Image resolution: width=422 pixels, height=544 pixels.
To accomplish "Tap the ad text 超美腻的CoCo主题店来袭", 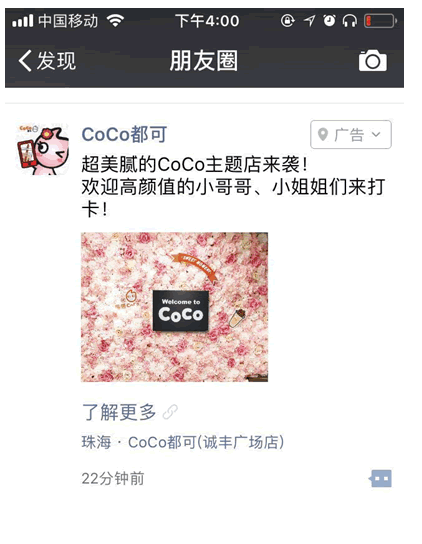I will pos(194,164).
